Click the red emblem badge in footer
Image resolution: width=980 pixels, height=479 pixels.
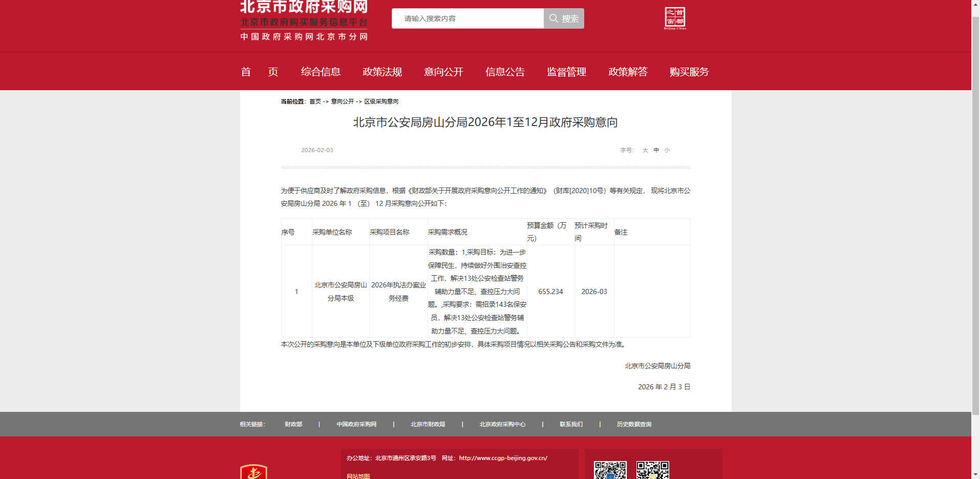click(253, 472)
